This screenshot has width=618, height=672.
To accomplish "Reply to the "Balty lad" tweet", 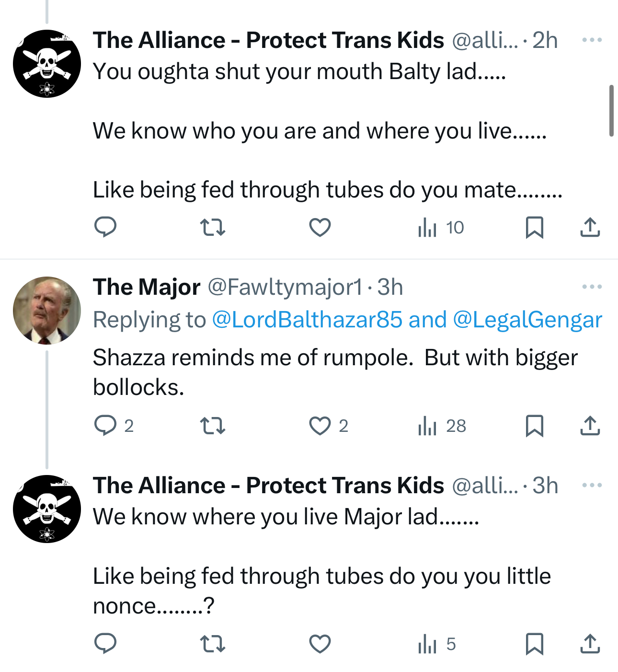I will coord(105,227).
